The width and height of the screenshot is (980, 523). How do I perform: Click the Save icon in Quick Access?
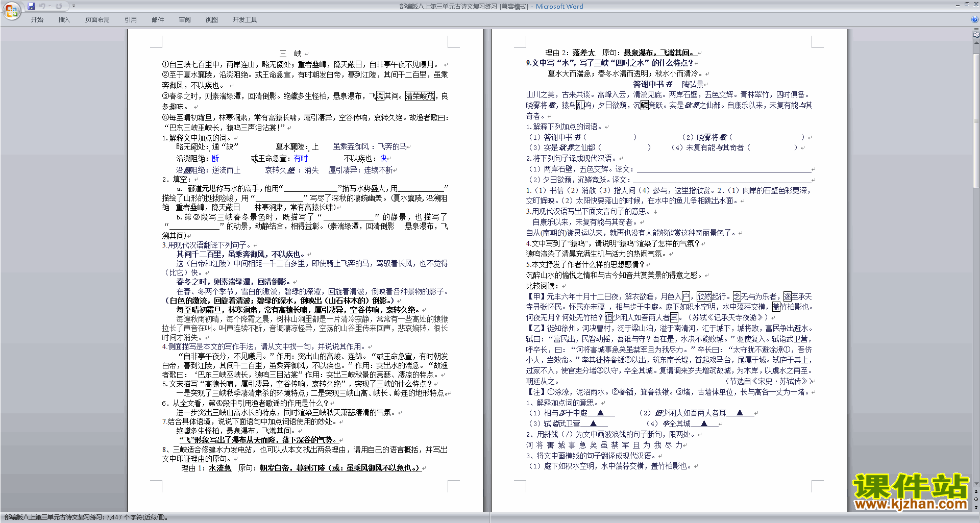(x=31, y=6)
